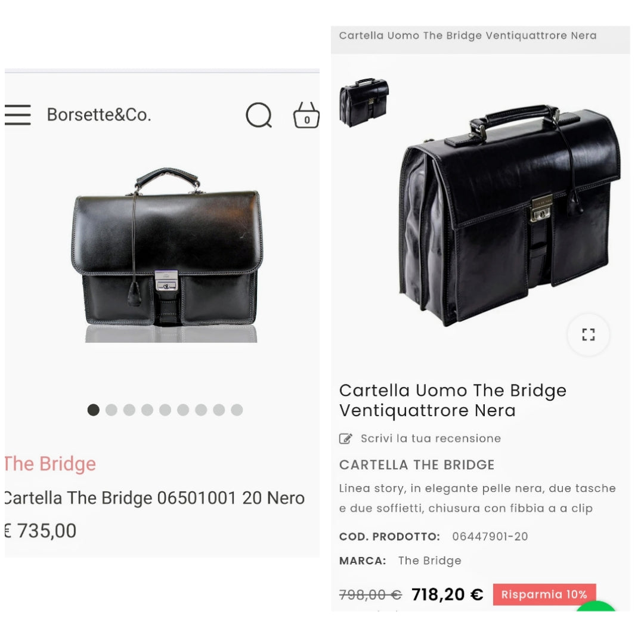Select the small black briefcase thumbnail
Viewport: 644px width, 644px height.
[x=364, y=102]
